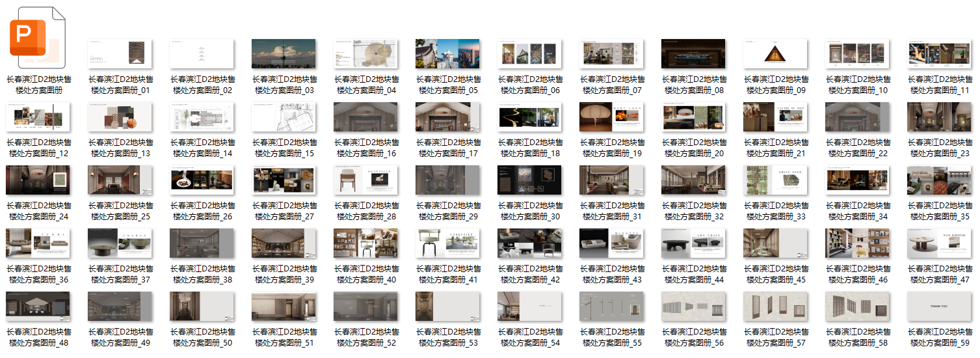The width and height of the screenshot is (980, 358).
Task: Select thumbnail image 楼处方案图册_11
Action: (x=939, y=53)
